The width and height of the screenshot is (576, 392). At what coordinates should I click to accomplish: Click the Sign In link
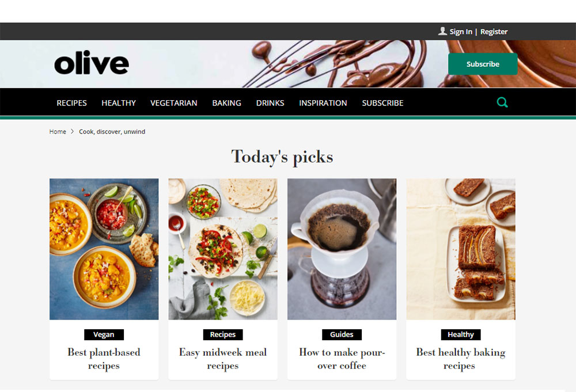click(x=461, y=32)
